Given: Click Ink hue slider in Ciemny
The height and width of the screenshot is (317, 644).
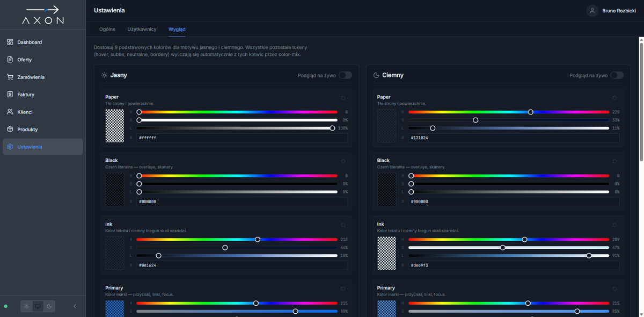Looking at the screenshot, I should click(509, 240).
